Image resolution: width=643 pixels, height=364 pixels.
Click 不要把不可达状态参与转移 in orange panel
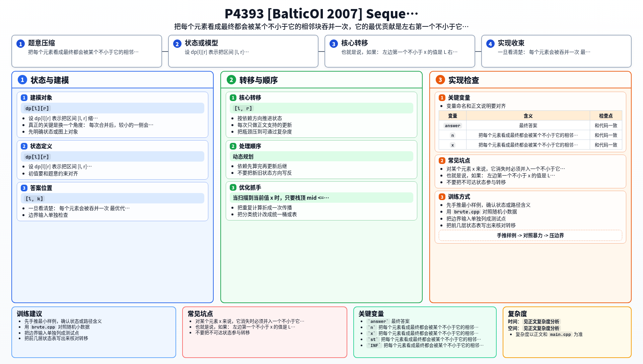click(476, 182)
